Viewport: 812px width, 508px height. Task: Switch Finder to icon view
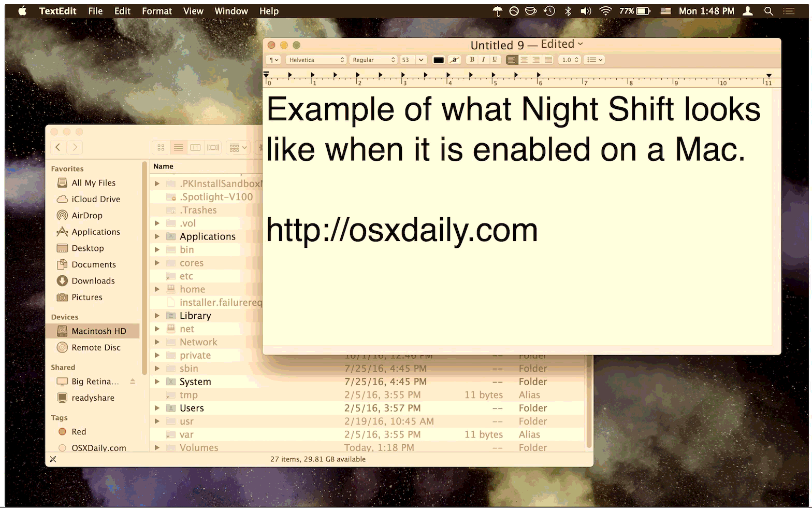click(161, 148)
